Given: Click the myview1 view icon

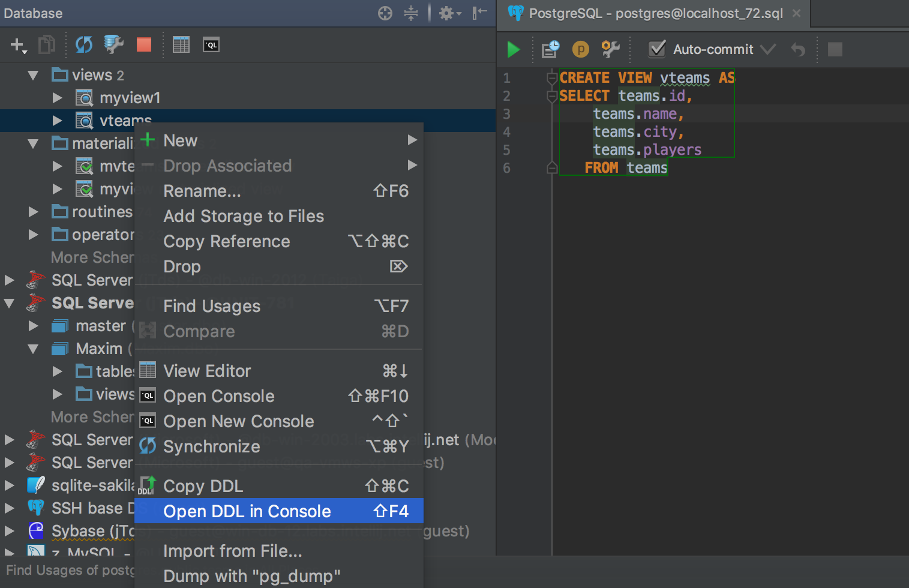Looking at the screenshot, I should pyautogui.click(x=84, y=98).
